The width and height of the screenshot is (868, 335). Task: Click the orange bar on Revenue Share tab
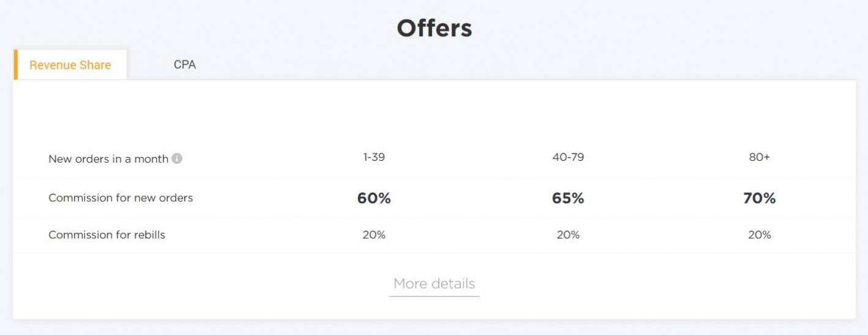15,65
